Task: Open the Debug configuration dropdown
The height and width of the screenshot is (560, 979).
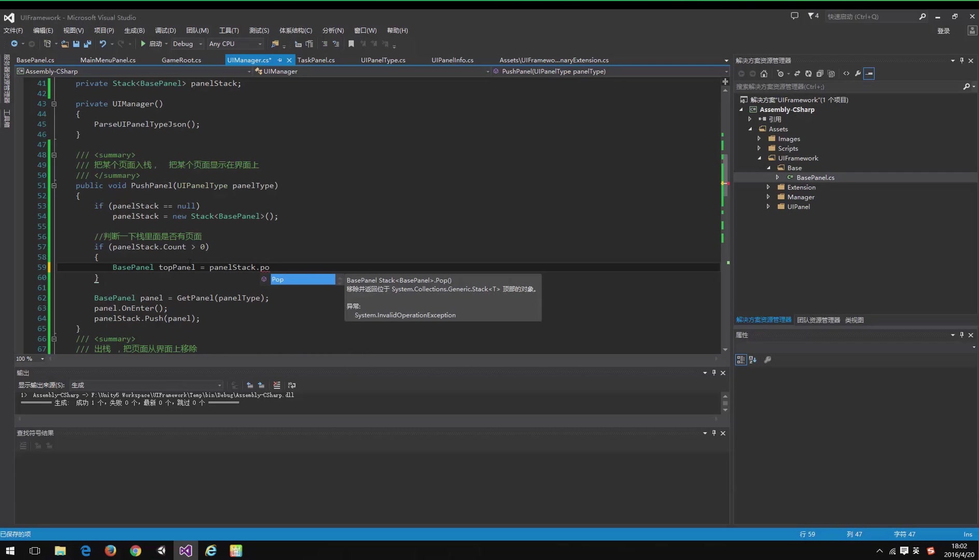Action: [x=200, y=44]
